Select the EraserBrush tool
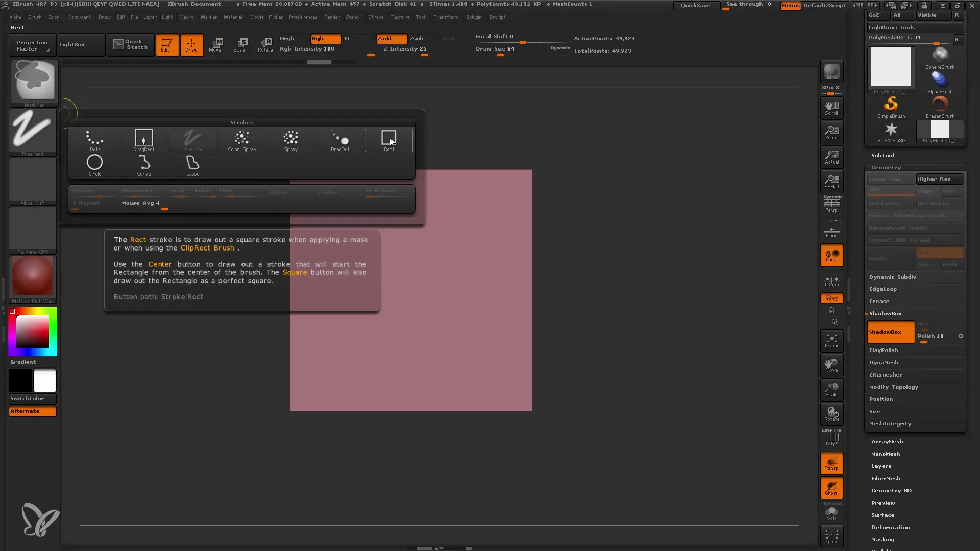This screenshot has width=980, height=551. pyautogui.click(x=940, y=107)
